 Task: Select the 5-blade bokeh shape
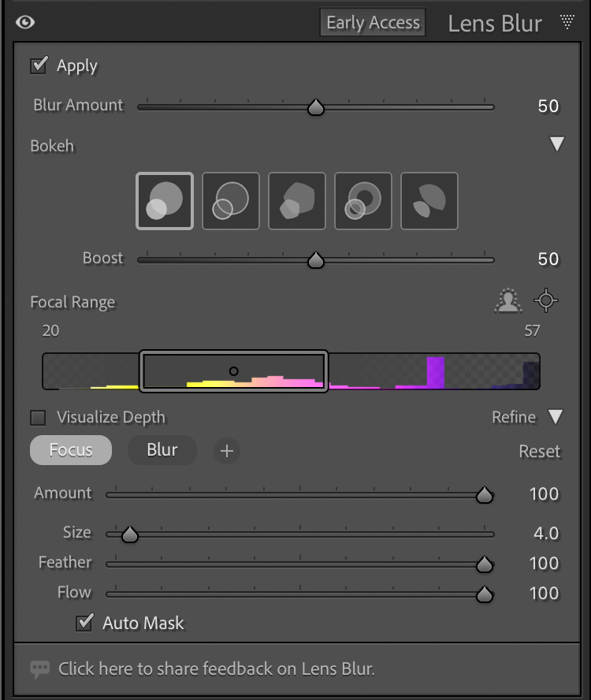click(297, 201)
